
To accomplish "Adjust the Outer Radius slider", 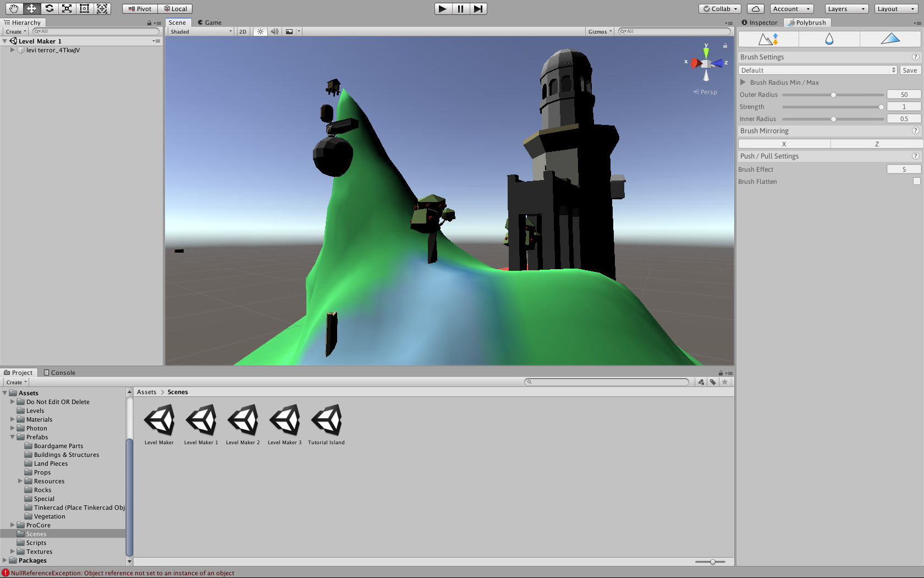I will coord(833,95).
